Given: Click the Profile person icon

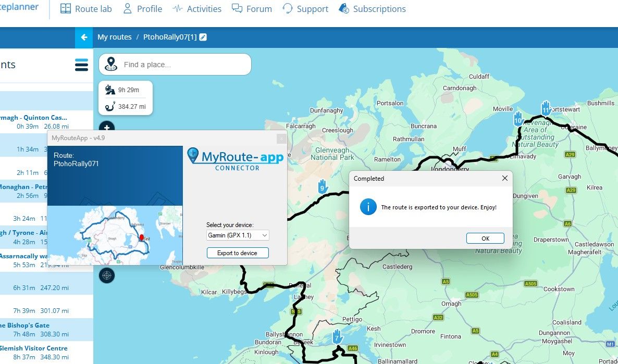Looking at the screenshot, I should click(x=127, y=9).
